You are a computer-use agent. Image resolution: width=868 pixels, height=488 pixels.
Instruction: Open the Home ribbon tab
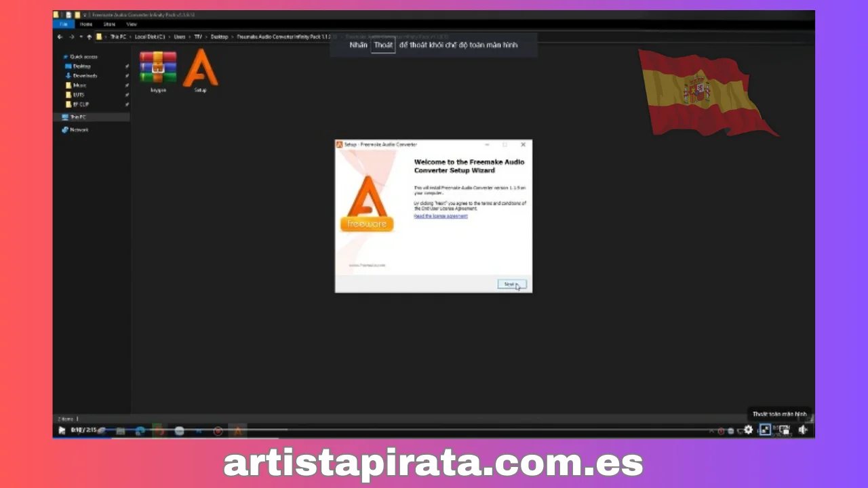(86, 24)
